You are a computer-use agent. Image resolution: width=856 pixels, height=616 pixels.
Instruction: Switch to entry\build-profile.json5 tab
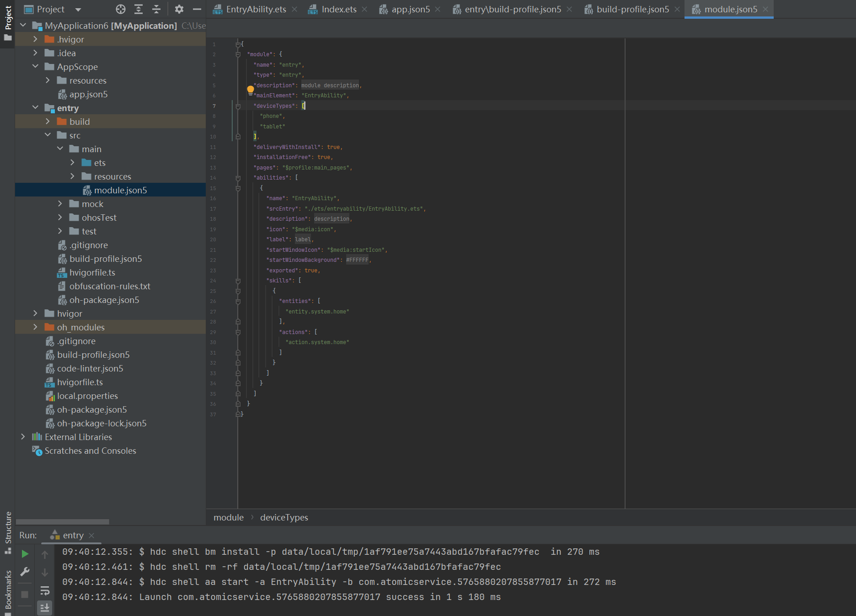coord(513,9)
